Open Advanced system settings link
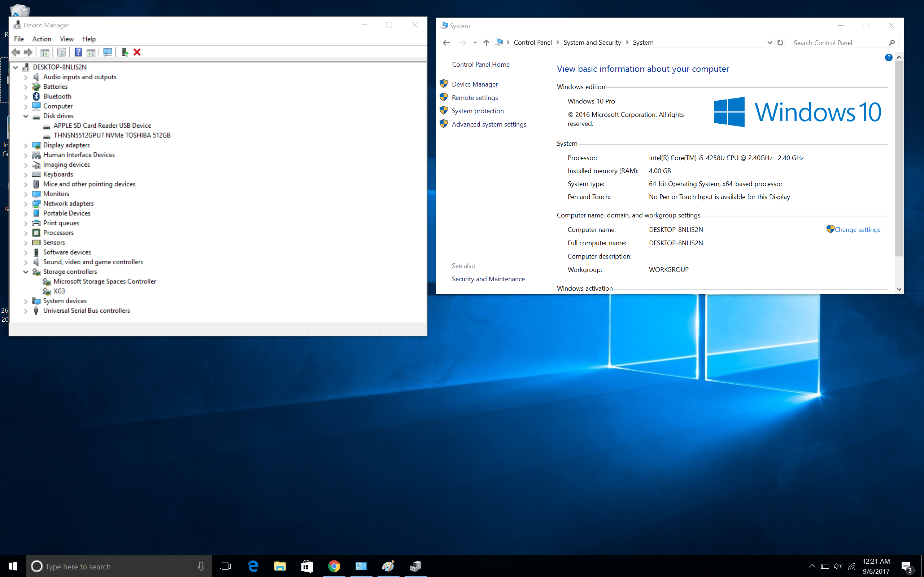 [489, 124]
